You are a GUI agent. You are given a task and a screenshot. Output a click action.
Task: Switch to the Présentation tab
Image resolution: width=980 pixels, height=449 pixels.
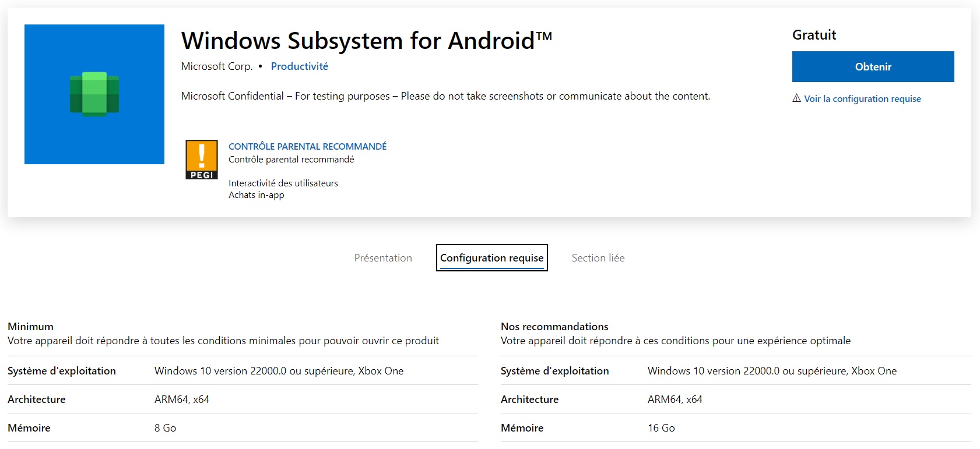(x=383, y=258)
